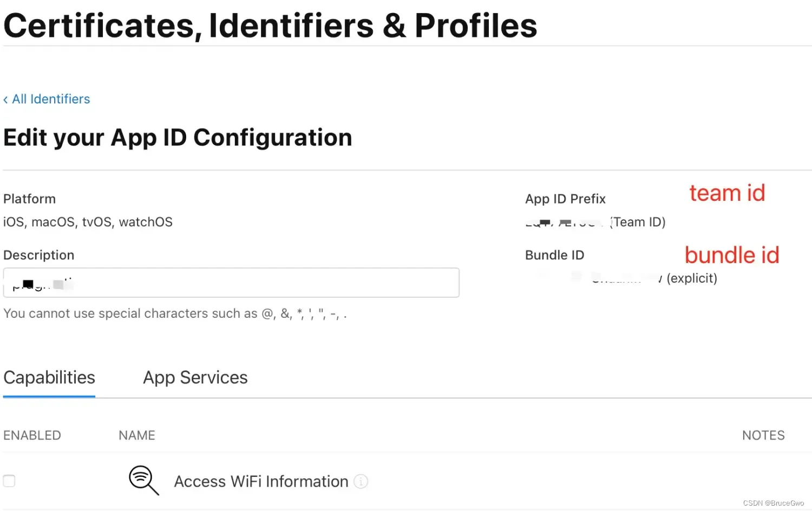Click the Access WiFi Information magnifier icon

[x=143, y=480]
